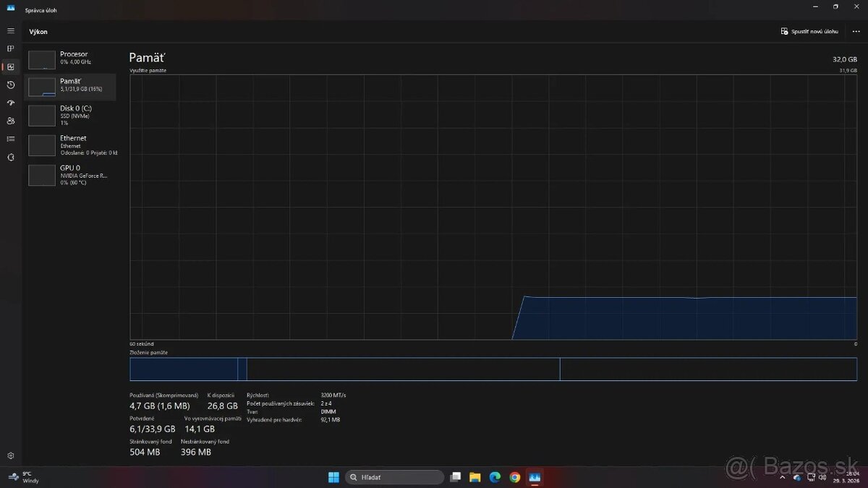Expand the Task Manager navigation hamburger menu

10,30
